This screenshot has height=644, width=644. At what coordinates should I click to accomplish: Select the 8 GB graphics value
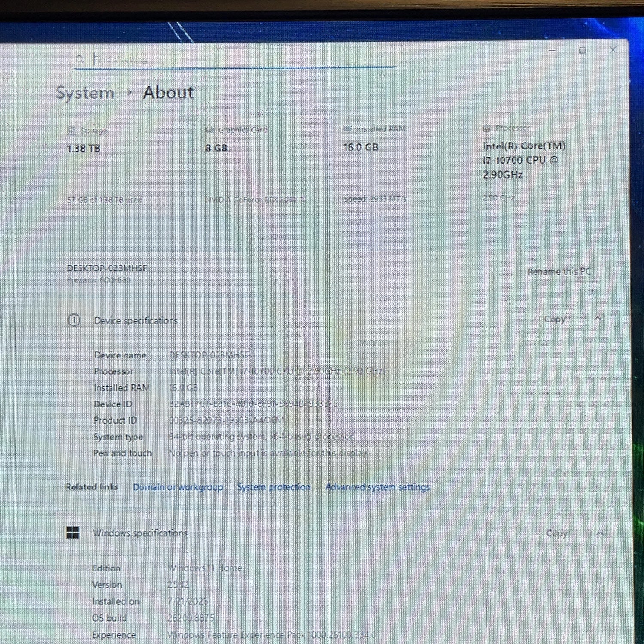click(x=216, y=148)
